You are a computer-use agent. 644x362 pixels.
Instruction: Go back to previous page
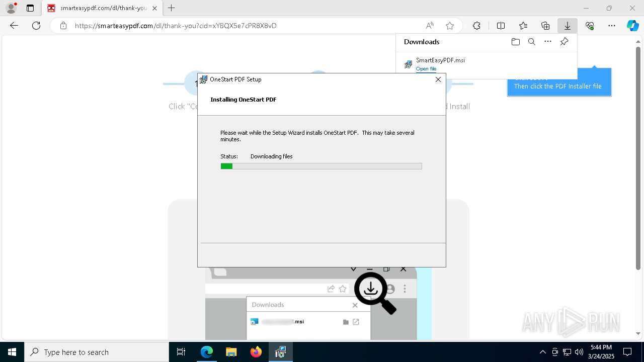click(x=14, y=26)
